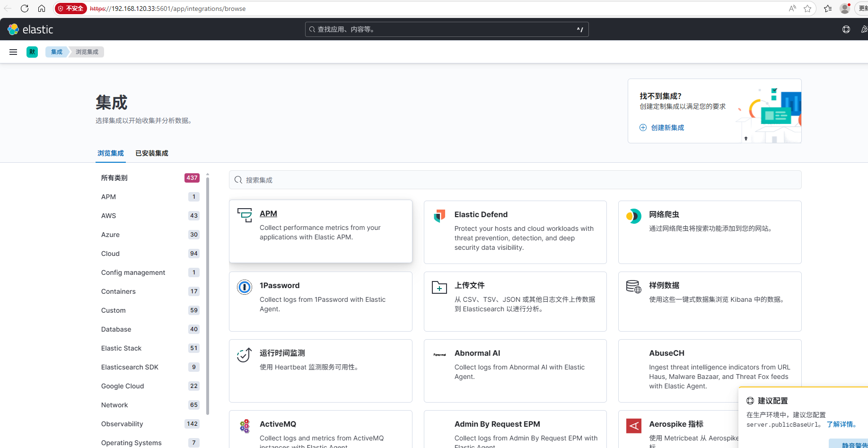Click the global 查找应用 search bar
The image size is (868, 448).
click(x=447, y=29)
